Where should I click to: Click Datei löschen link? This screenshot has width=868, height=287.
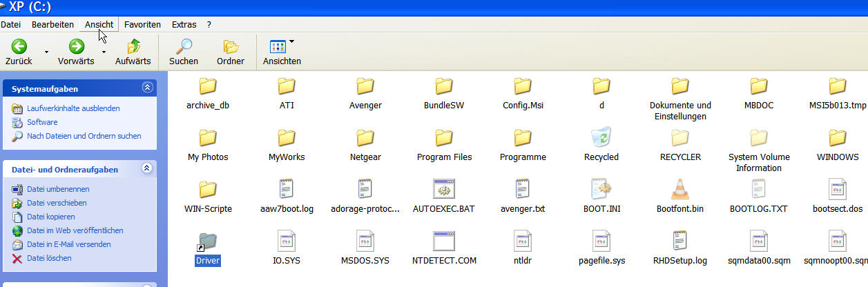(x=49, y=258)
